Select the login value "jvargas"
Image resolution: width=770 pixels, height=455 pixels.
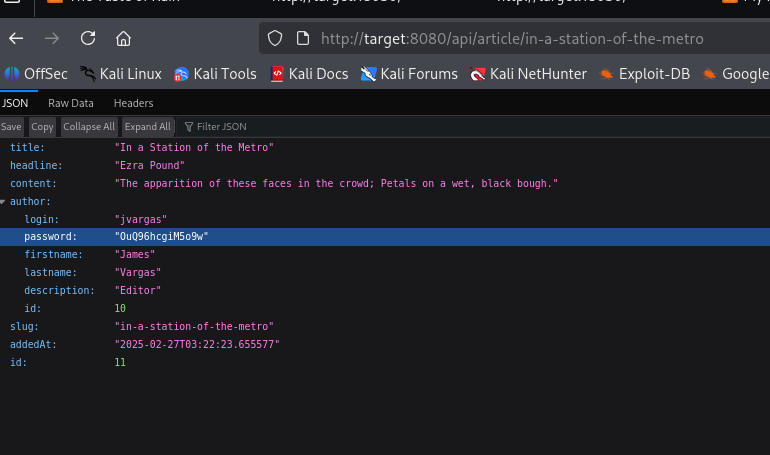pos(141,219)
